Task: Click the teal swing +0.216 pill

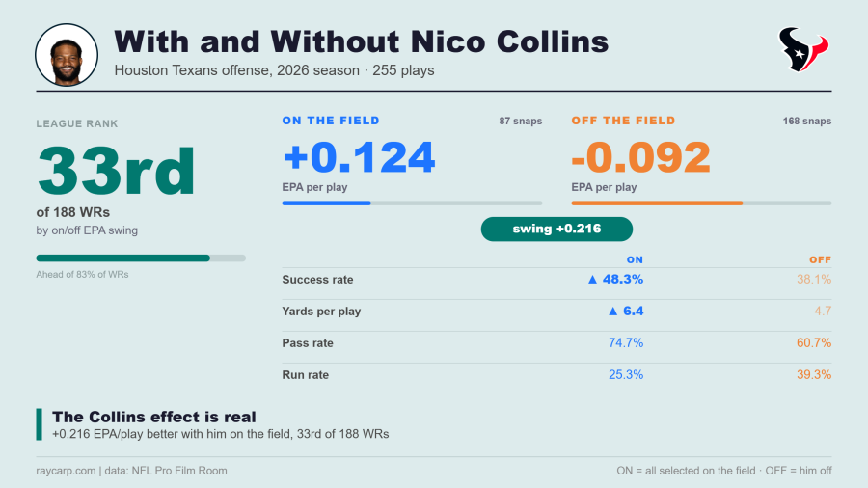Action: pos(556,230)
